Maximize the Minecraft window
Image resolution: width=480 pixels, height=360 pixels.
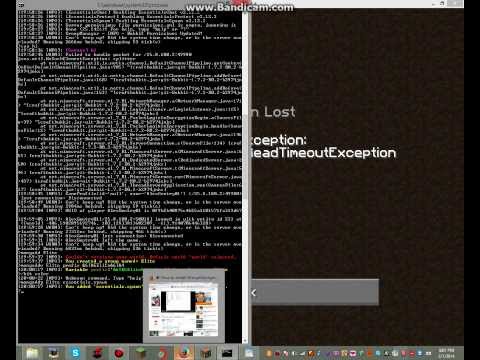[442, 4]
